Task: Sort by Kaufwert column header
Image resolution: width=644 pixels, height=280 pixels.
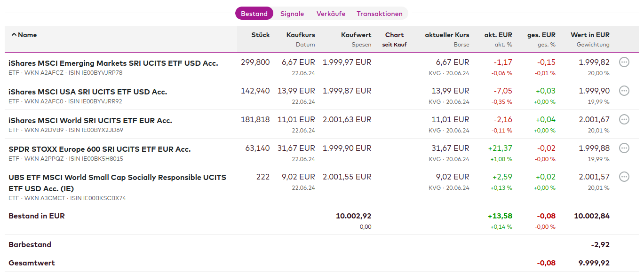Action: coord(356,35)
